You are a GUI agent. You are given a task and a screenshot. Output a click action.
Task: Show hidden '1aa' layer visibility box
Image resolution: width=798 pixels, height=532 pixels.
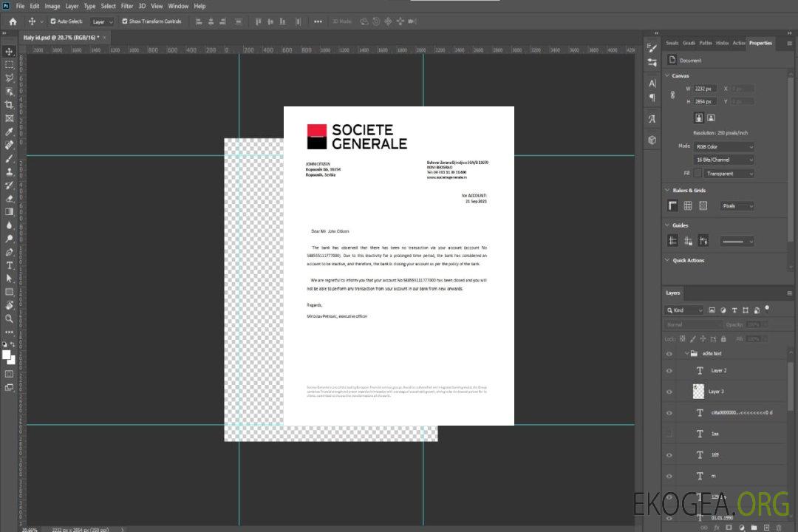(x=669, y=434)
